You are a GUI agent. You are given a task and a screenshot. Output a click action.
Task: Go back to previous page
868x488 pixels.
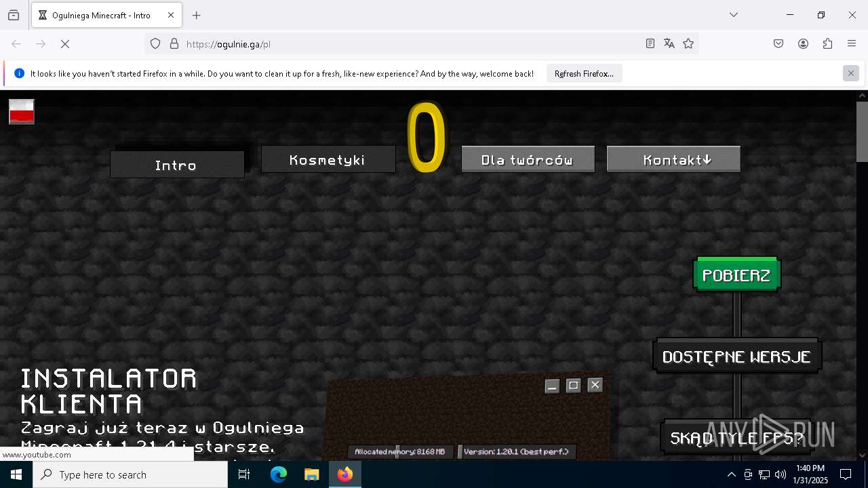click(16, 44)
